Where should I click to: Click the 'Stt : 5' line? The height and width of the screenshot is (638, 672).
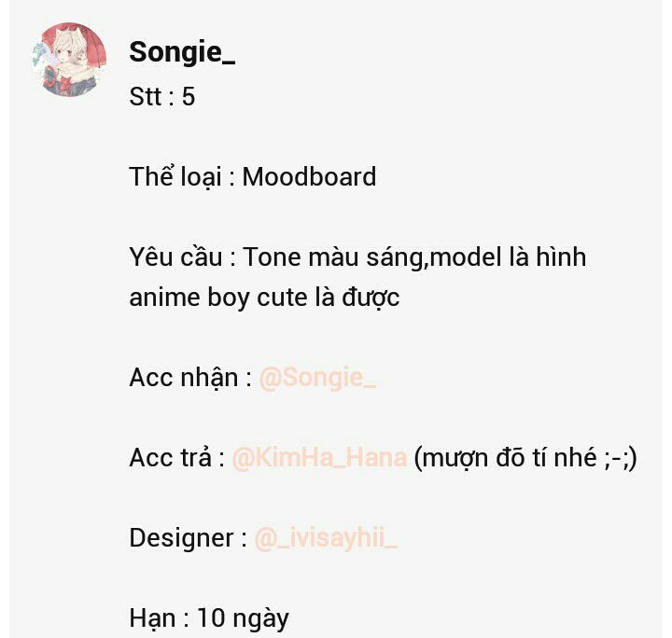click(162, 96)
